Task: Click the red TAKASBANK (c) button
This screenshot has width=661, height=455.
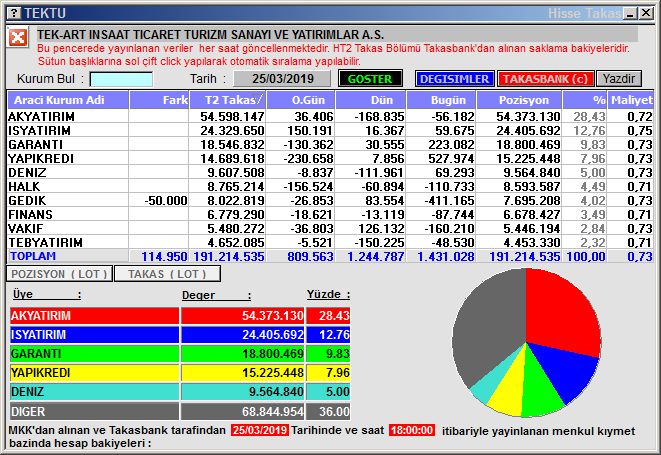Action: (545, 78)
